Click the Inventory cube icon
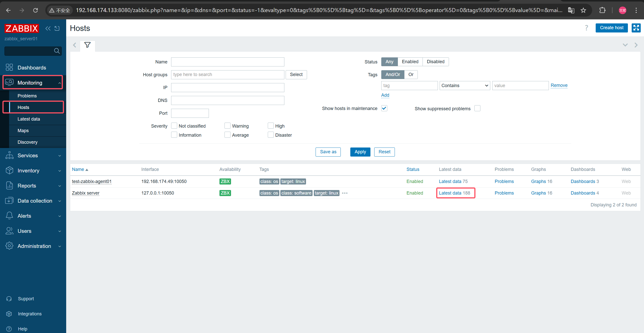Image resolution: width=644 pixels, height=333 pixels. (9, 170)
